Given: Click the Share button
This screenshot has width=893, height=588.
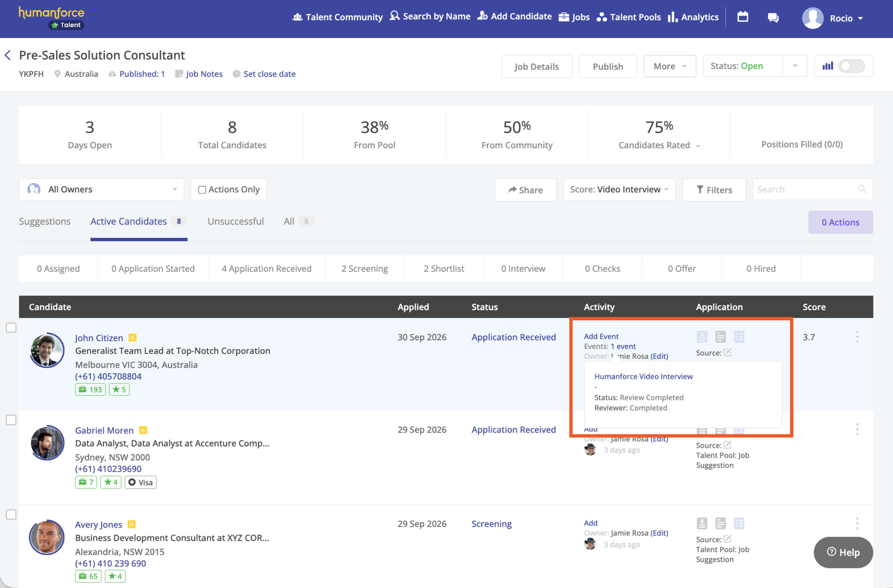Looking at the screenshot, I should pos(525,190).
